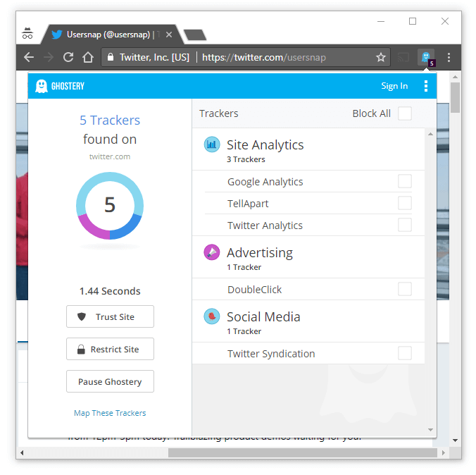Image resolution: width=476 pixels, height=475 pixels.
Task: Check the Block All checkbox
Action: click(x=405, y=113)
